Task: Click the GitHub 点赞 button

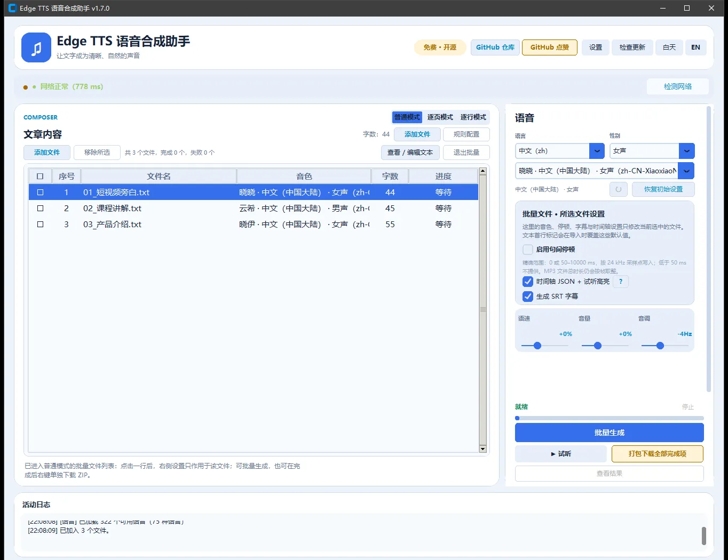Action: pyautogui.click(x=550, y=47)
